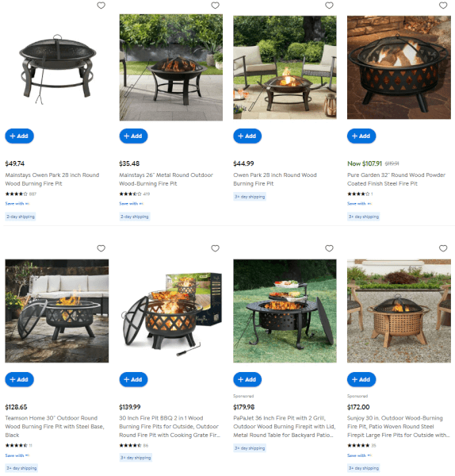The image size is (455, 476).
Task: View the Mainstays 26" fire pit product image
Action: (170, 67)
